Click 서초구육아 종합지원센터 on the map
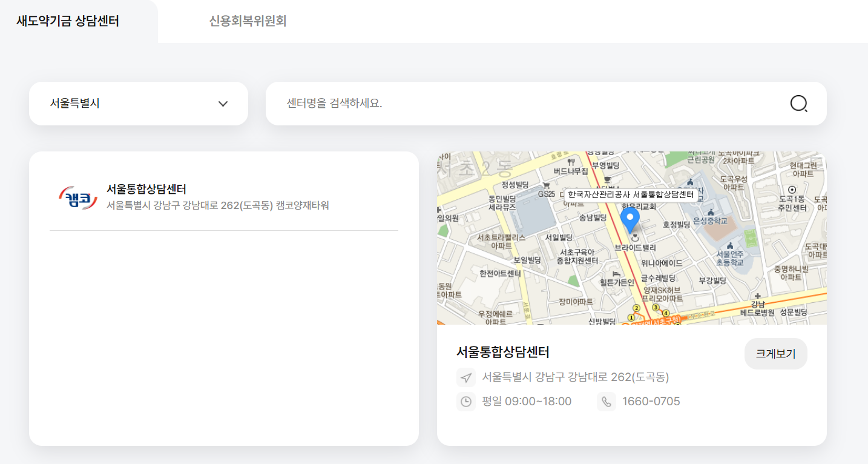The height and width of the screenshot is (464, 868). click(577, 256)
